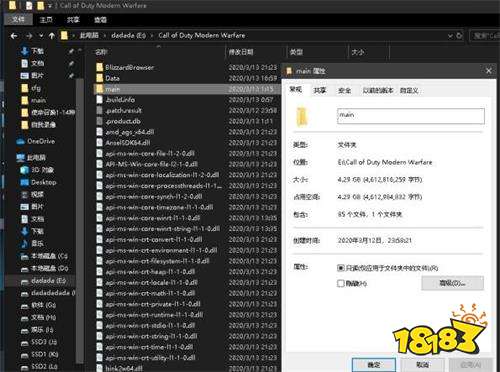Open the 文件 ribbon menu
This screenshot has width=500, height=372.
[x=19, y=19]
